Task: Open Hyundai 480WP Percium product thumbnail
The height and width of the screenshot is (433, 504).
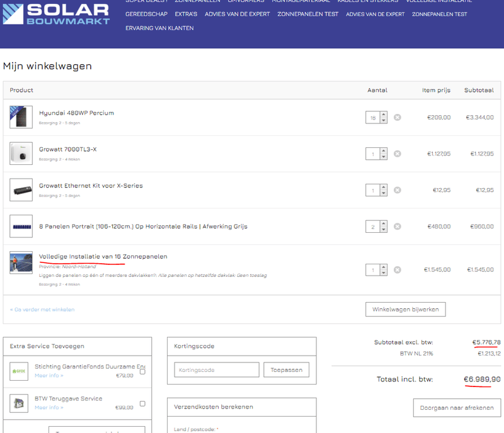Action: point(21,117)
